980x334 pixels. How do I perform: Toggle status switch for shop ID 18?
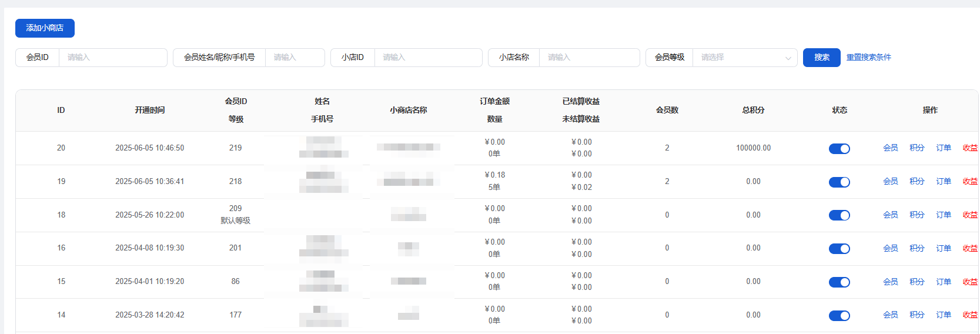pyautogui.click(x=839, y=215)
